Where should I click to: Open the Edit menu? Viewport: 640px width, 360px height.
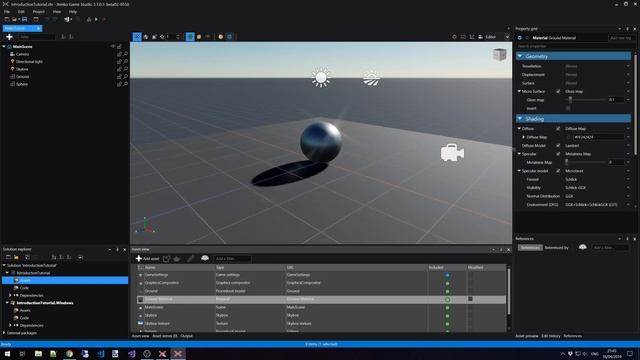pyautogui.click(x=21, y=12)
